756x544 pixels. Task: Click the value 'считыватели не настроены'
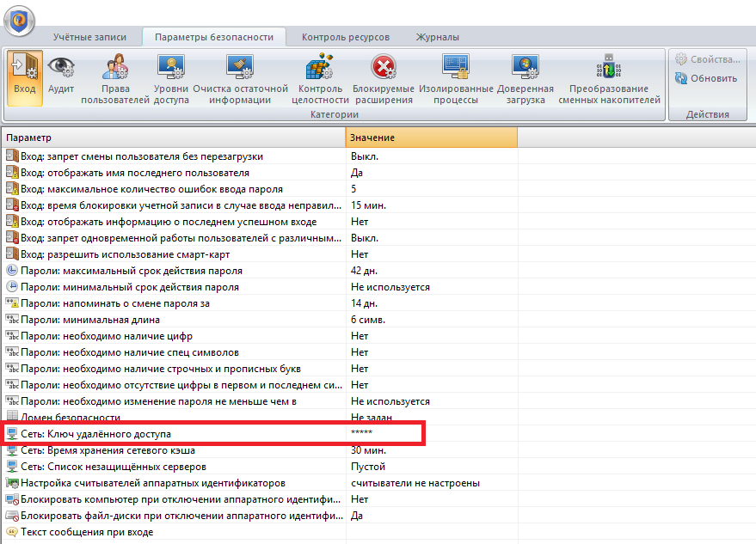pyautogui.click(x=415, y=483)
